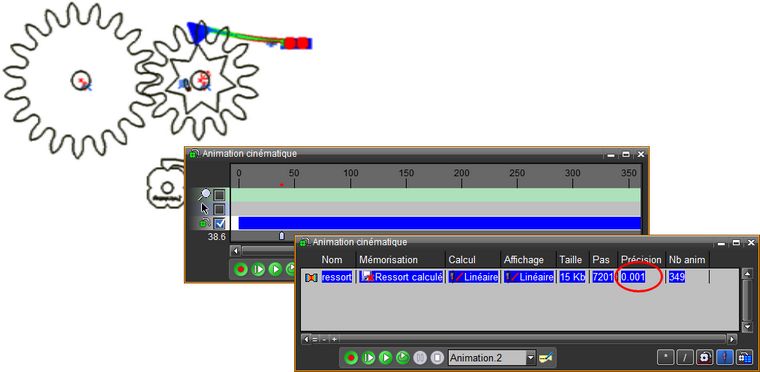760x372 pixels.
Task: Open the Linéaire dropdown under Affichage
Action: pyautogui.click(x=529, y=277)
